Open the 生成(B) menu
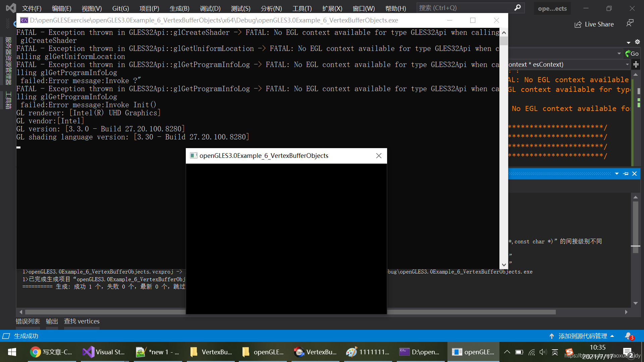 point(179,8)
